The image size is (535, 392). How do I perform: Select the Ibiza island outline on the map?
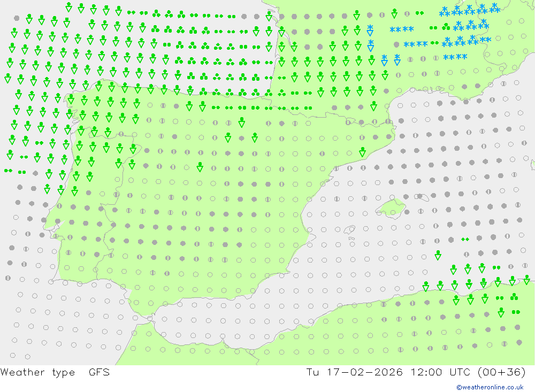[349, 229]
